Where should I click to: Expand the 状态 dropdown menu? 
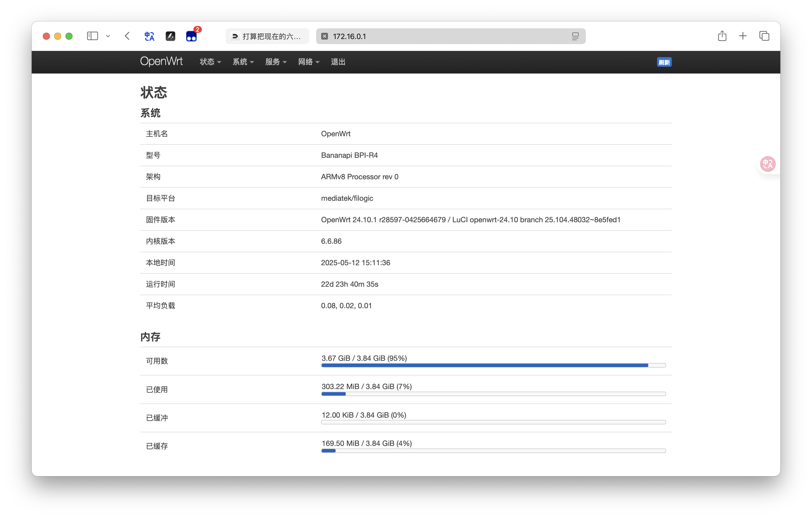click(210, 62)
